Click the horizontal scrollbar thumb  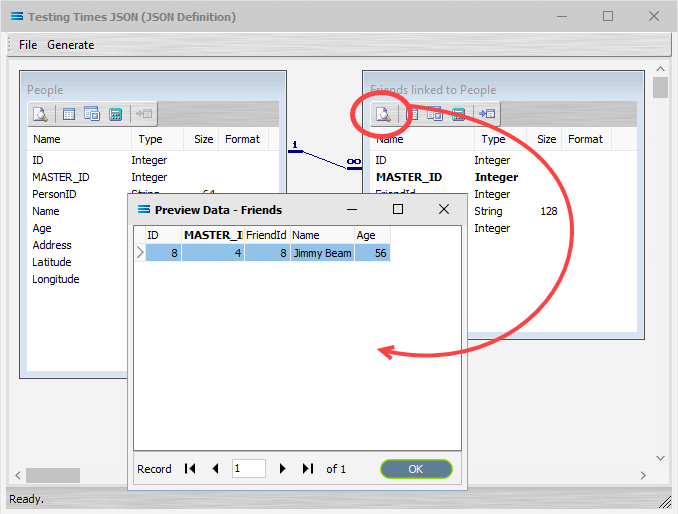(53, 476)
